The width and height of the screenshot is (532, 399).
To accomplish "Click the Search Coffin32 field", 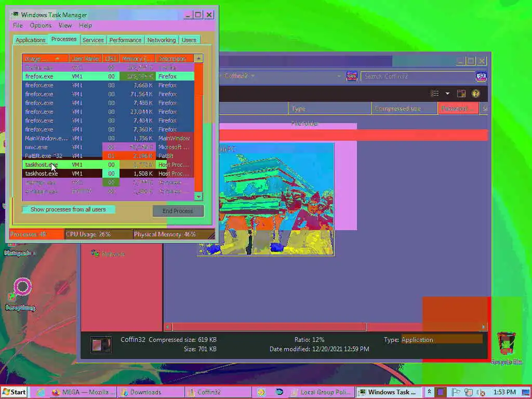I will [417, 76].
